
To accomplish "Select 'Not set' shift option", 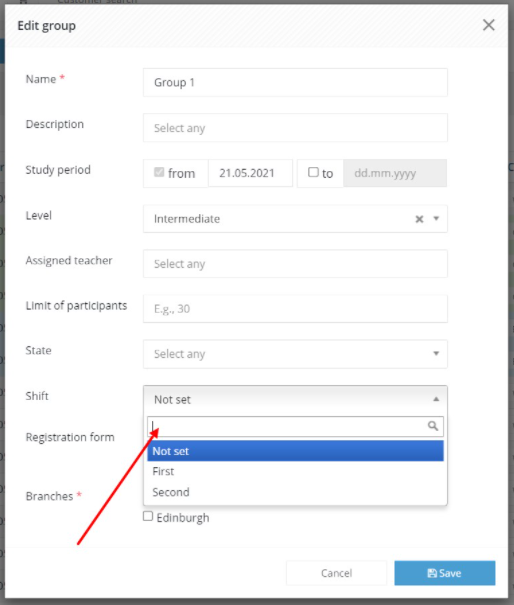I will click(295, 451).
